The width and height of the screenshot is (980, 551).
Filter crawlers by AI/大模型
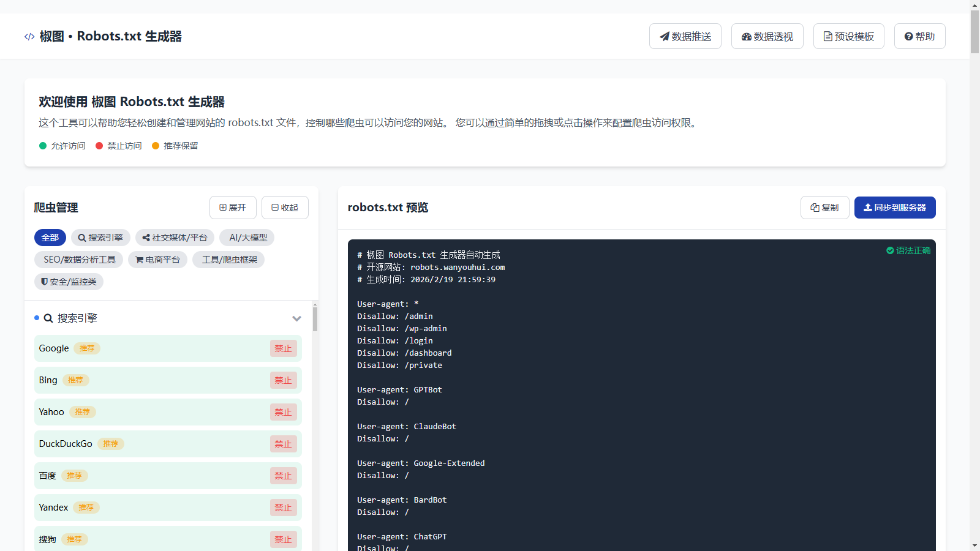pos(248,238)
